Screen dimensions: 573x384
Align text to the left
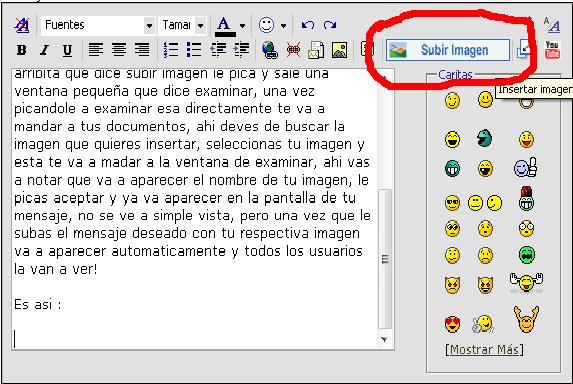[96, 50]
